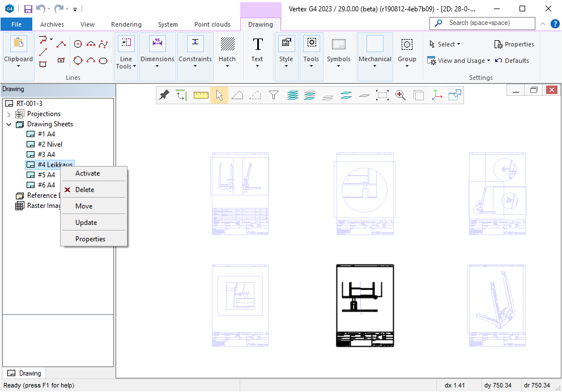This screenshot has width=562, height=392.
Task: Select the Hatch tool in the ribbon
Action: click(x=227, y=49)
